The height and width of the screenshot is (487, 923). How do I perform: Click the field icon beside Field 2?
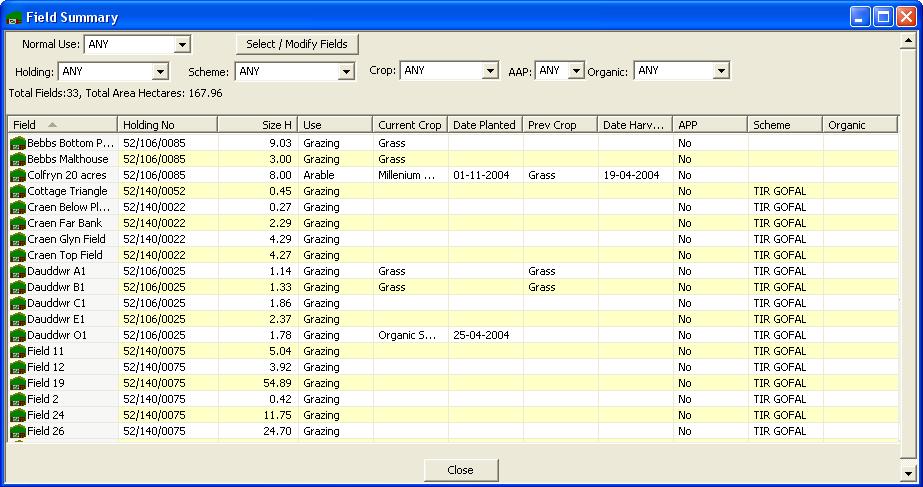[18, 399]
